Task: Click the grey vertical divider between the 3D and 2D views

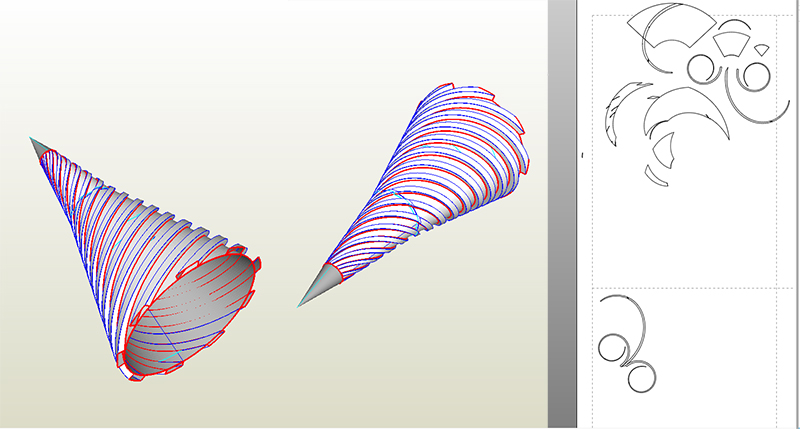Action: tap(562, 214)
